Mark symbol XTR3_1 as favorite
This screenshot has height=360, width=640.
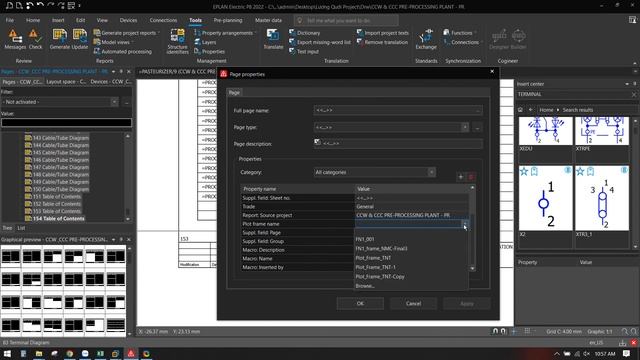pyautogui.click(x=580, y=172)
